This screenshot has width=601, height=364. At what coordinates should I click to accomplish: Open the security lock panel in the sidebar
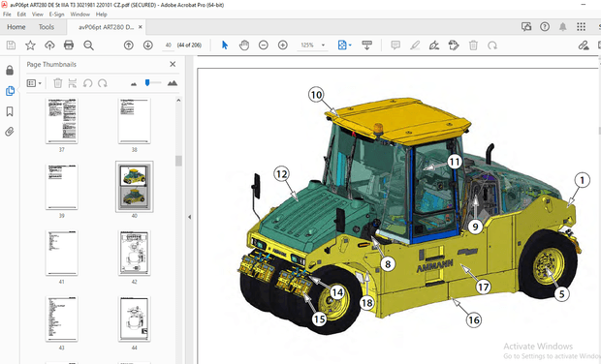[10, 70]
